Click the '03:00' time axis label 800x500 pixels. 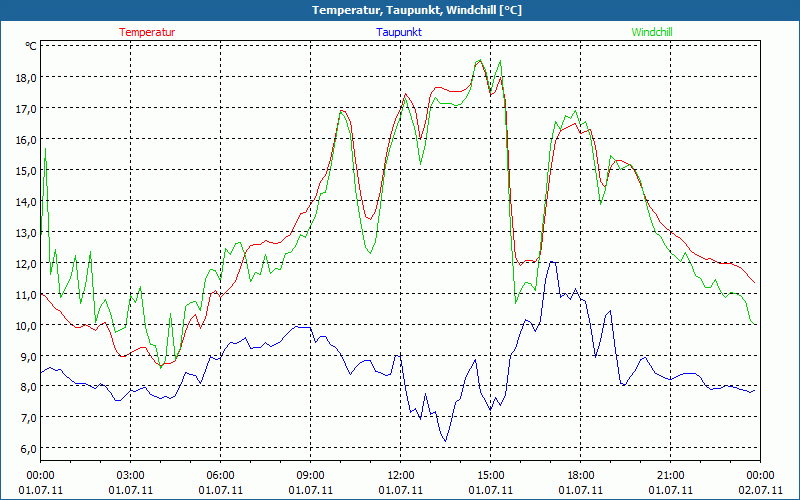pyautogui.click(x=130, y=476)
